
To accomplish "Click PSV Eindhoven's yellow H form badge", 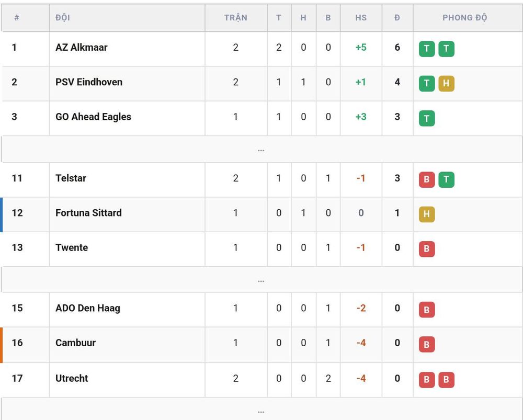I will tap(446, 83).
